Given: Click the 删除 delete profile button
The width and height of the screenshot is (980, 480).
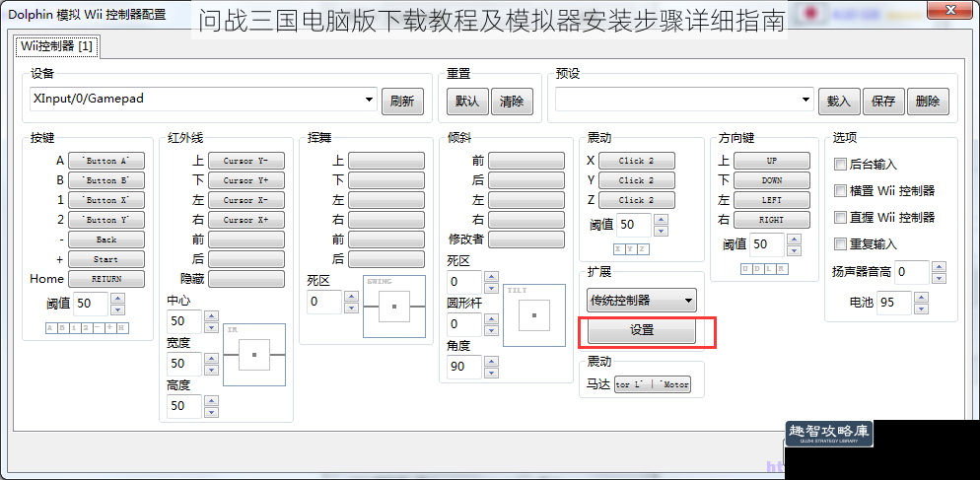Looking at the screenshot, I should point(928,102).
